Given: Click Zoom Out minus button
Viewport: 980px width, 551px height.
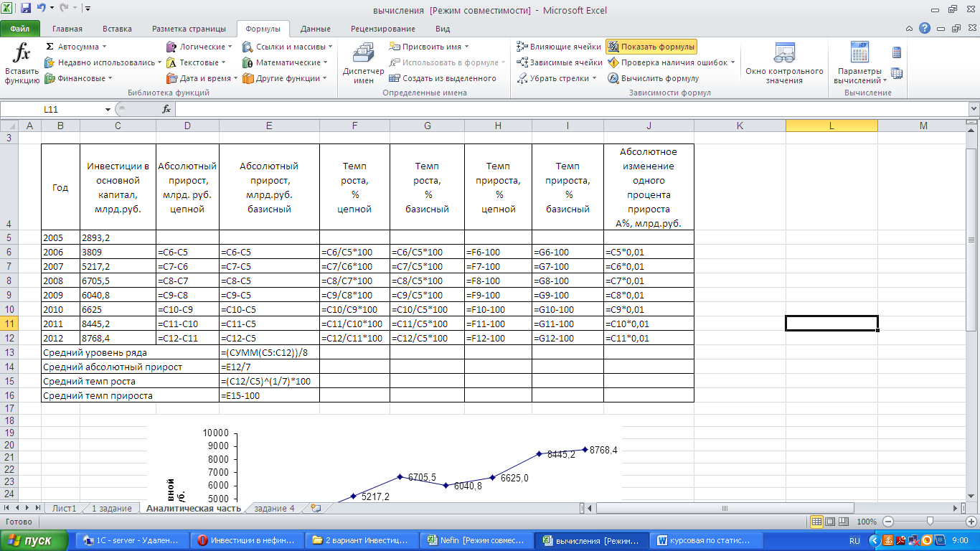Looking at the screenshot, I should coord(889,522).
